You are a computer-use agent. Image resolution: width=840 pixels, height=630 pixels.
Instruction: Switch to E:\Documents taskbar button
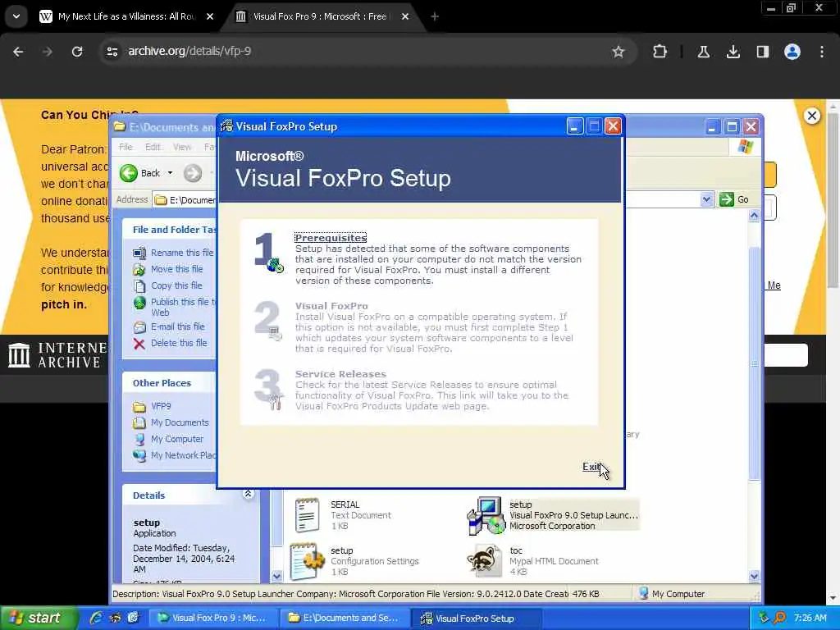345,618
